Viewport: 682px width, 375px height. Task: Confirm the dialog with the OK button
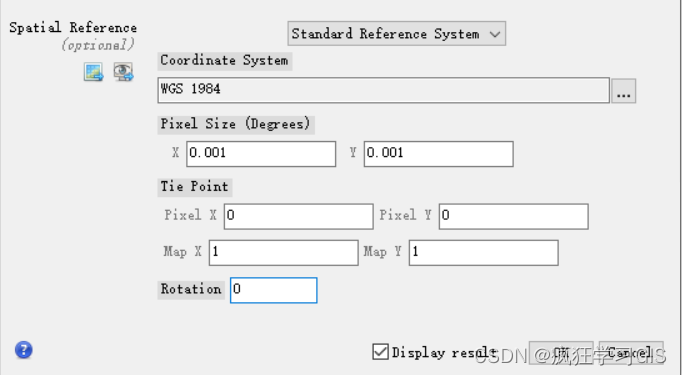(x=561, y=352)
